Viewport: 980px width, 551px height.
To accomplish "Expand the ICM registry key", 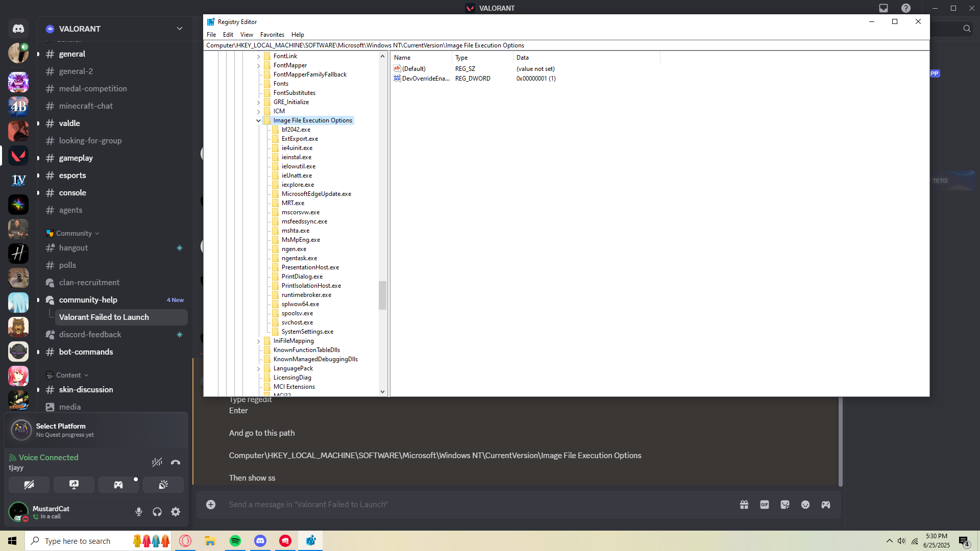I will coord(259,111).
